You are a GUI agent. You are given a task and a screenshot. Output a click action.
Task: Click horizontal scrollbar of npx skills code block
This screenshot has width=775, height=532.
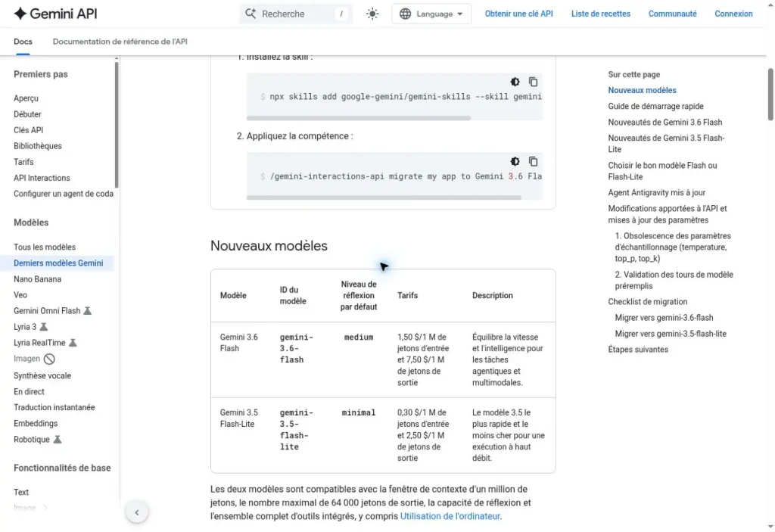coord(358,118)
